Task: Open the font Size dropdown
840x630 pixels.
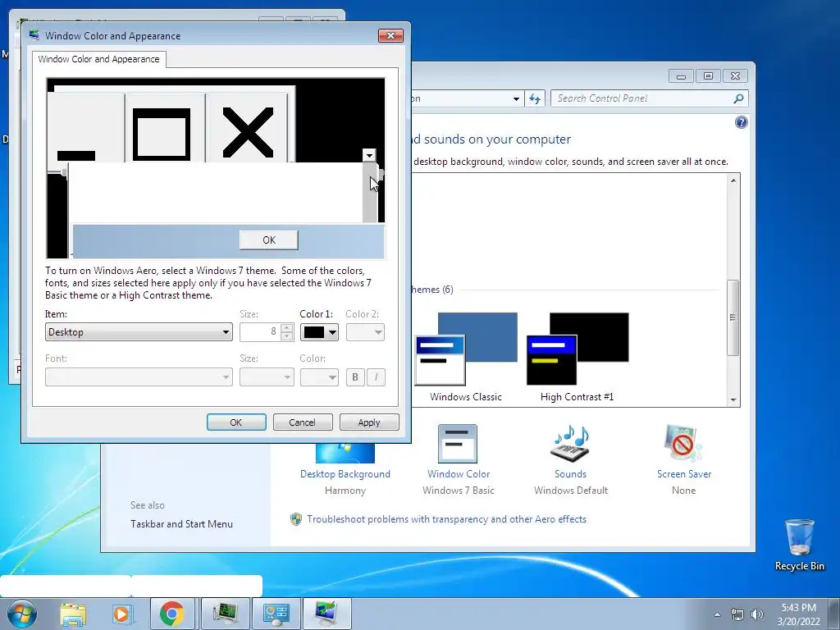Action: click(x=267, y=377)
